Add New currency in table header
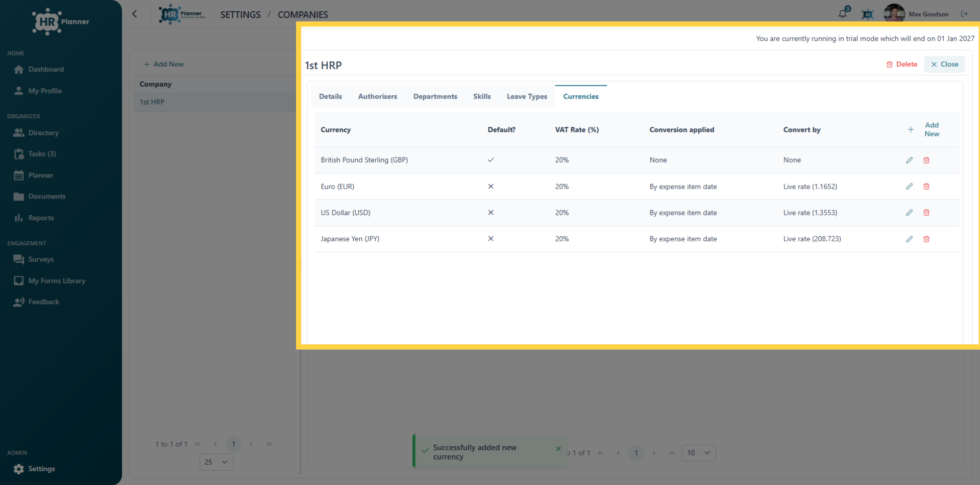Screen dimensions: 980x485 pos(925,130)
